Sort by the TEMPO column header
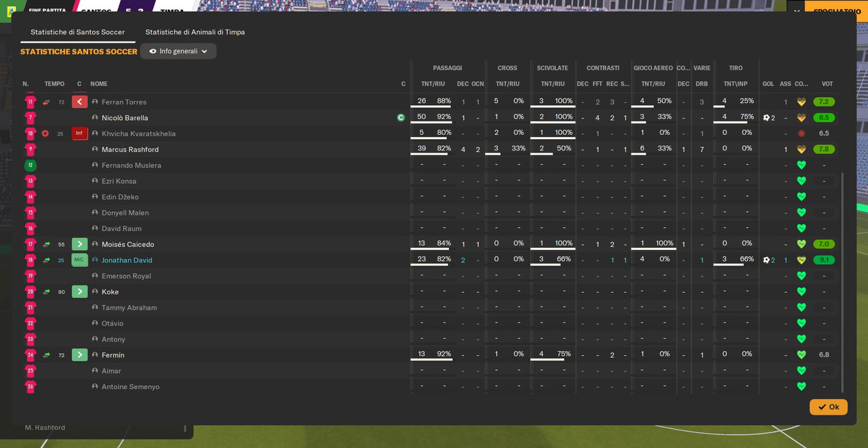This screenshot has height=448, width=868. [x=54, y=84]
